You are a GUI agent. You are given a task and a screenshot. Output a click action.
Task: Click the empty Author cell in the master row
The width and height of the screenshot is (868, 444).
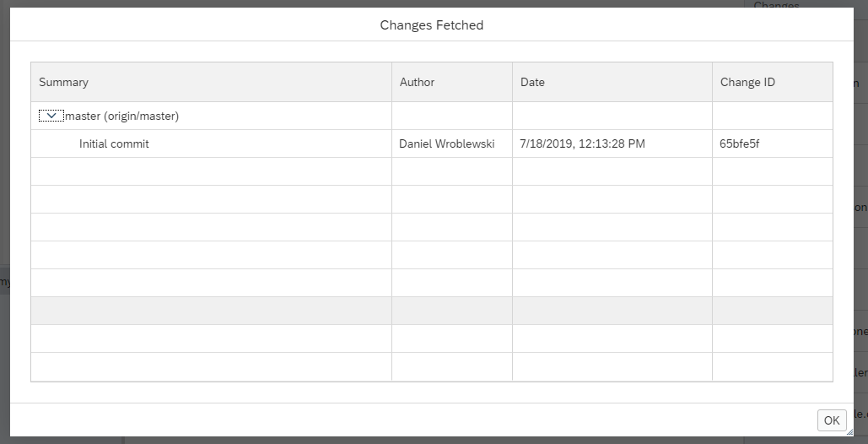pos(452,116)
